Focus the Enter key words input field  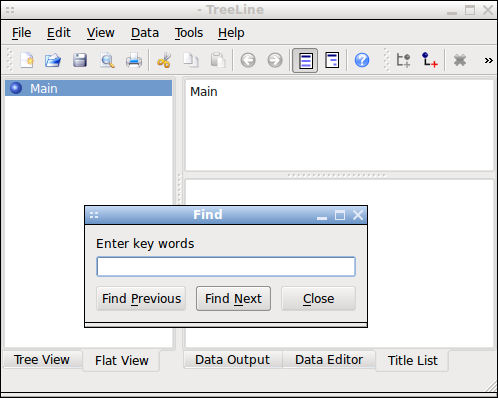pyautogui.click(x=226, y=266)
